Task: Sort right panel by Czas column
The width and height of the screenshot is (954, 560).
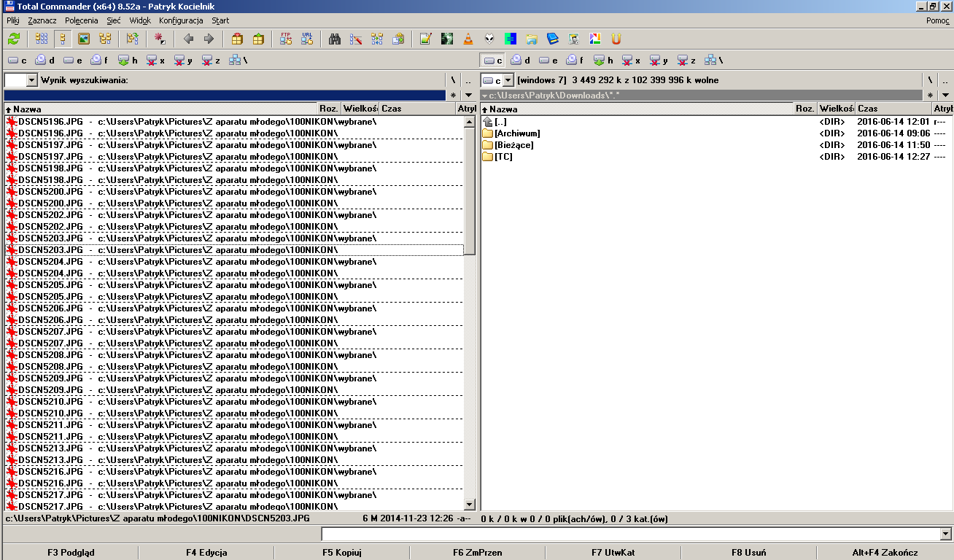Action: click(x=893, y=109)
